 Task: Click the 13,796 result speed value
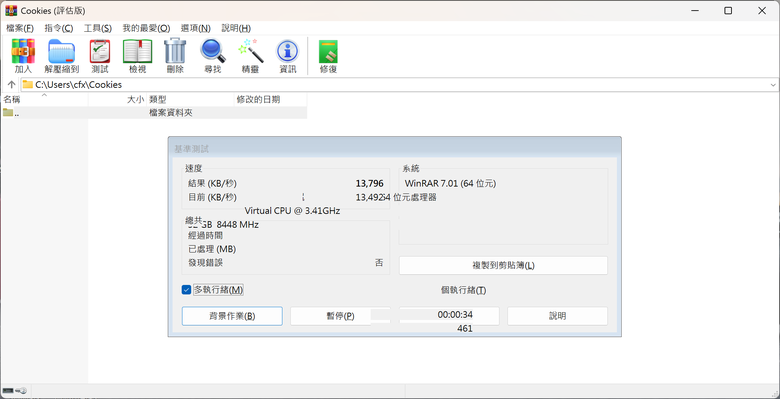point(370,184)
